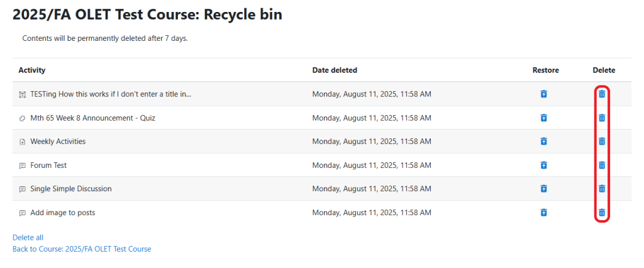Viewport: 644px width, 268px height.
Task: Click the Forum Test activity type icon
Action: (x=23, y=165)
